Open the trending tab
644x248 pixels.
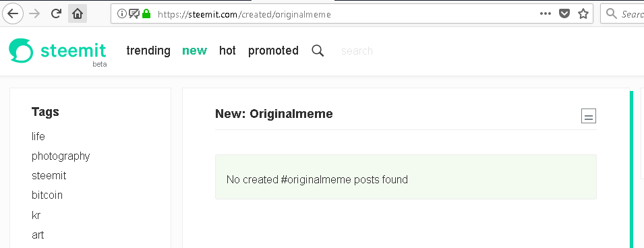point(148,51)
